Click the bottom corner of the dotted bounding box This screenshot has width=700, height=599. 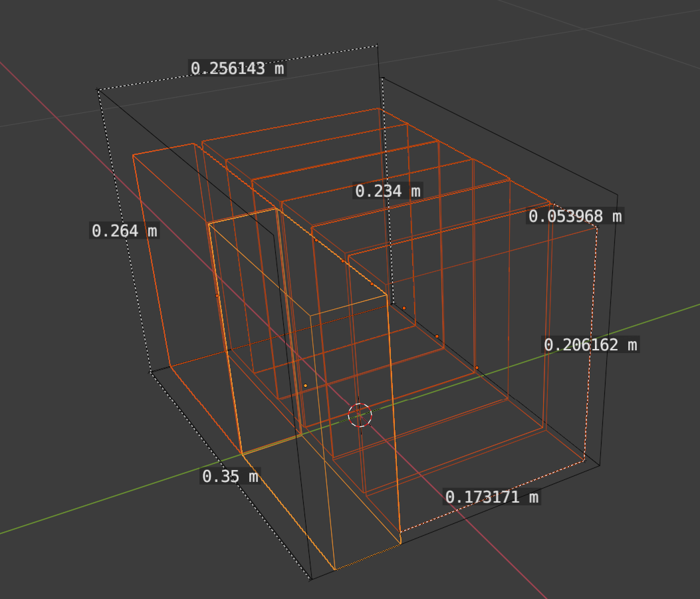[310, 579]
